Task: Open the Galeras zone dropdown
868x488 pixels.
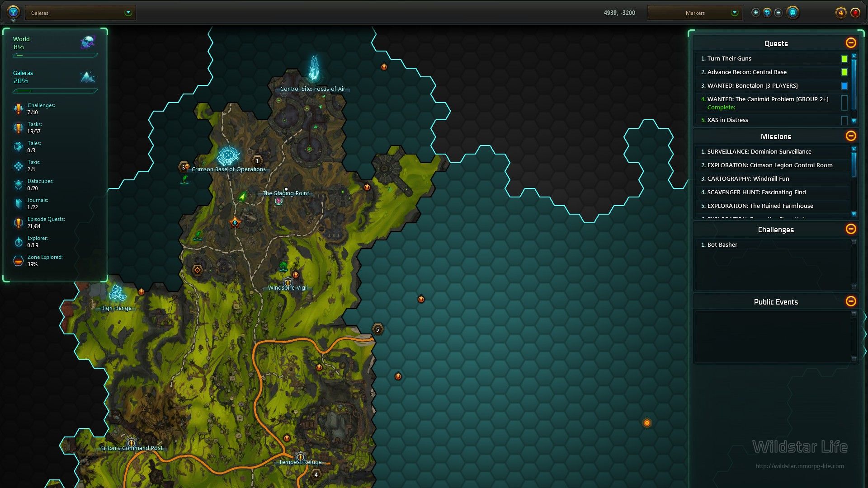Action: tap(80, 13)
